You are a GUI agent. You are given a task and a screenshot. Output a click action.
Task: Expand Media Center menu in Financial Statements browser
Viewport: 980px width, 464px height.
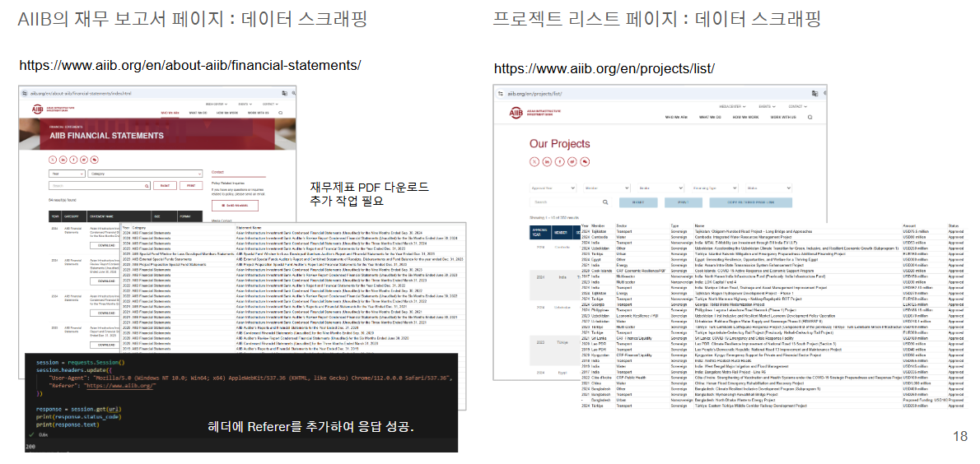click(x=217, y=104)
